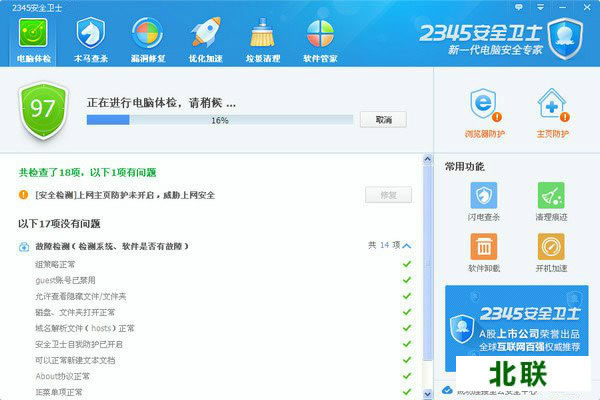Screen dimensions: 600x400
Task: Click the 故障检测 group tree icon
Action: 23,246
